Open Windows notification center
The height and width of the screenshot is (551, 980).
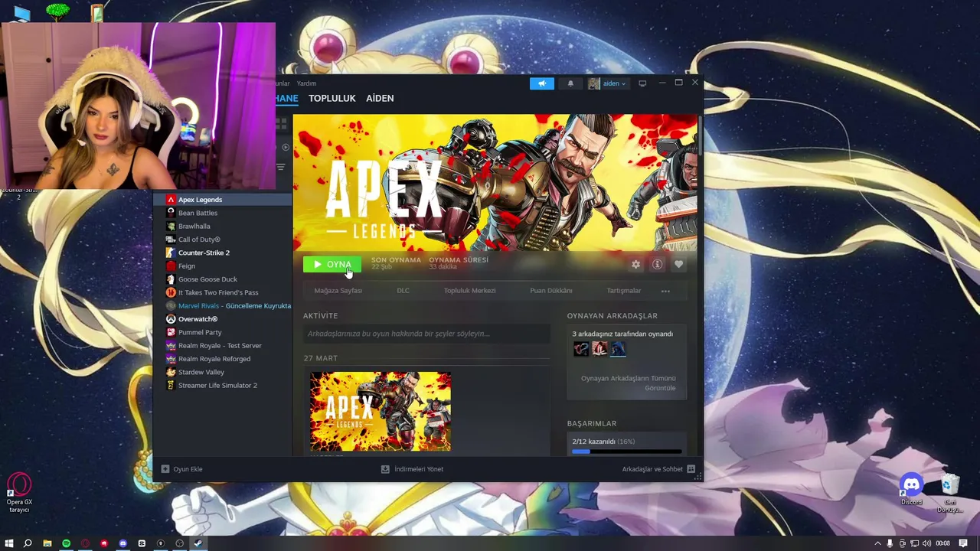pos(963,543)
